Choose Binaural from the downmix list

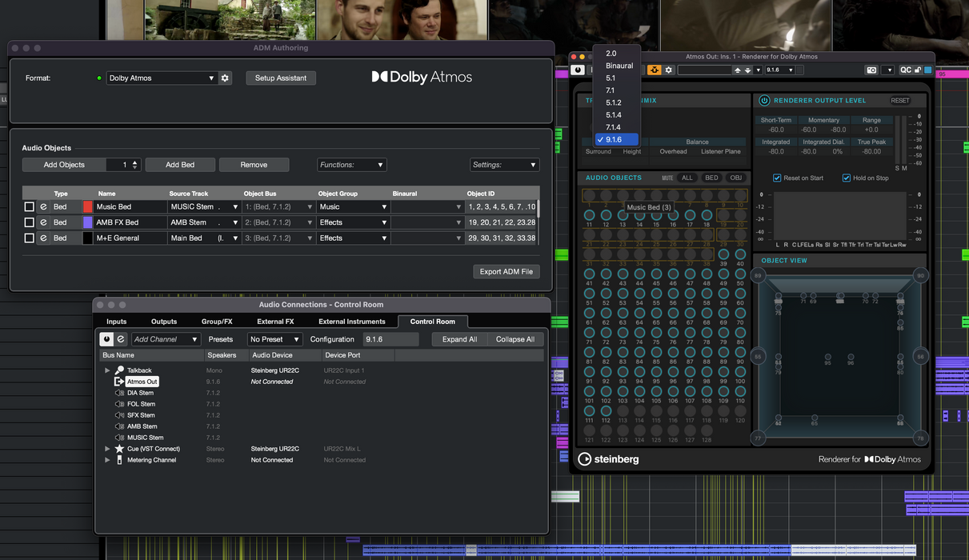(x=619, y=66)
